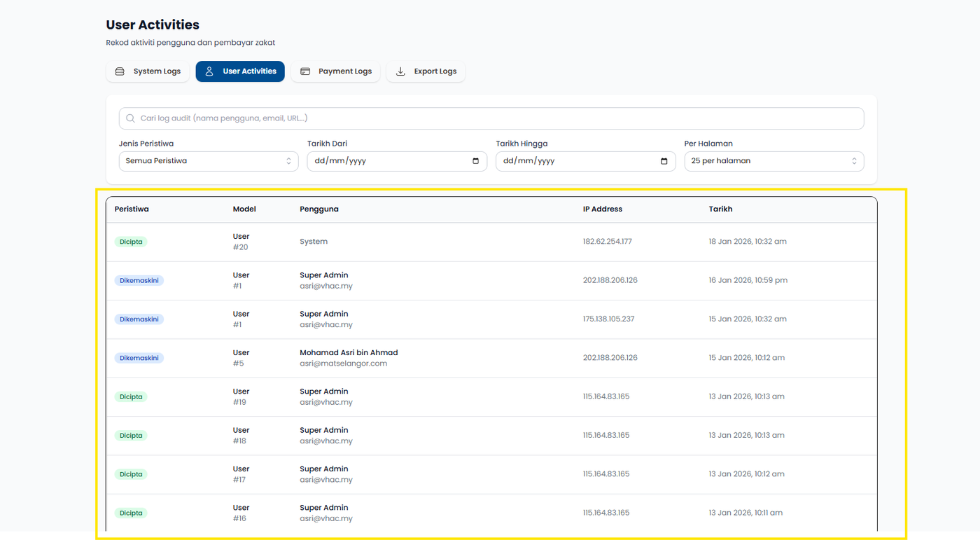
Task: Click the Tarikh column header
Action: [720, 209]
